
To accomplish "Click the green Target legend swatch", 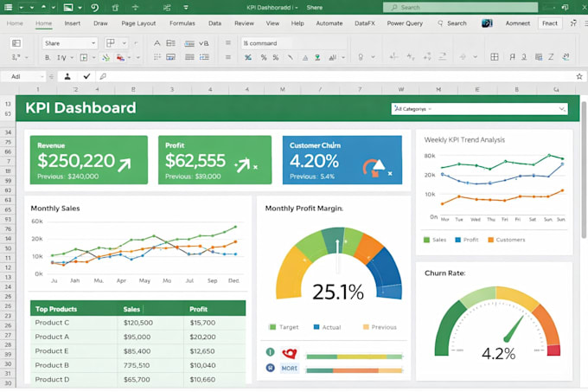I will 272,327.
